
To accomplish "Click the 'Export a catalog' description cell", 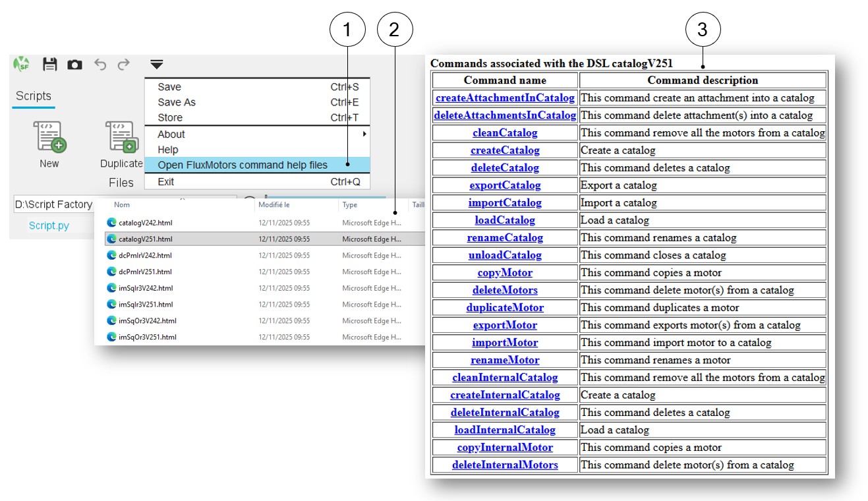I will (703, 185).
